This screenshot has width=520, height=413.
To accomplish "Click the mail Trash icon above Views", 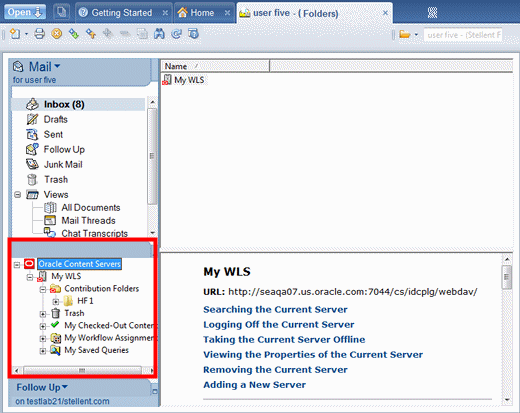I will click(32, 179).
